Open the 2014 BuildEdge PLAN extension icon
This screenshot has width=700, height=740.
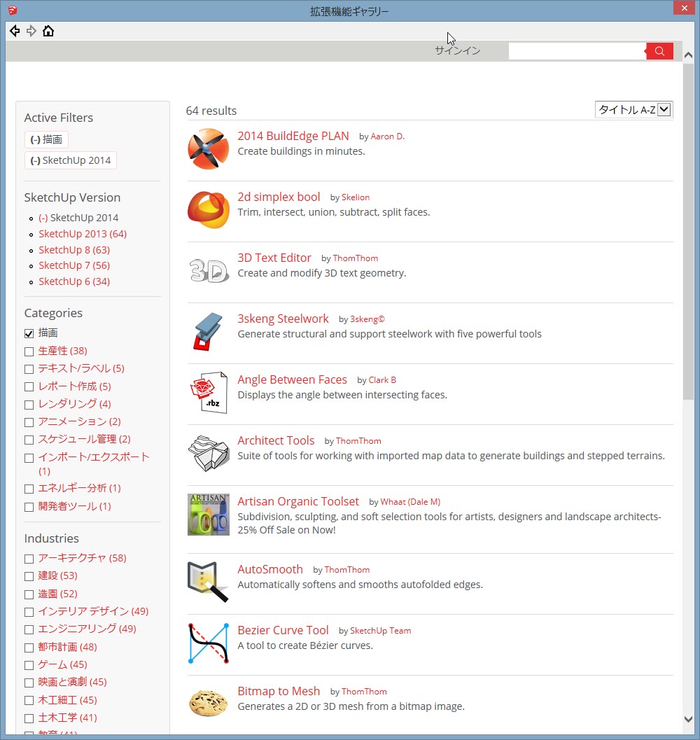[208, 148]
